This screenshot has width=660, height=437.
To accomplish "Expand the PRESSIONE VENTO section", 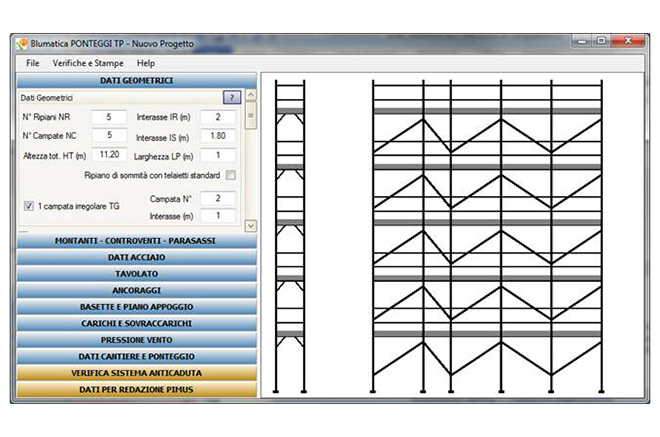I will coord(136,340).
